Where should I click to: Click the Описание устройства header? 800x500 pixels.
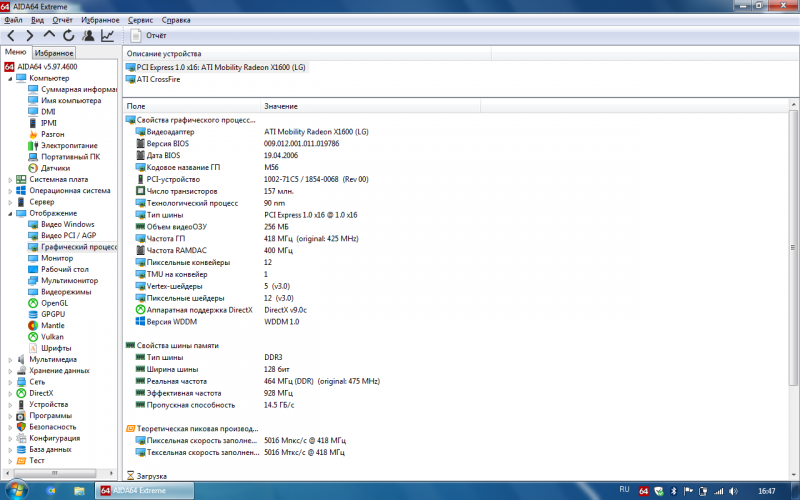tap(307, 54)
